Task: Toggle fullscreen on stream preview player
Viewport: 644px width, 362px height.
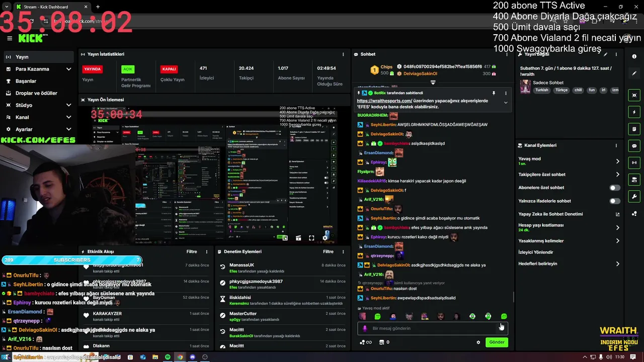Action: tap(311, 238)
